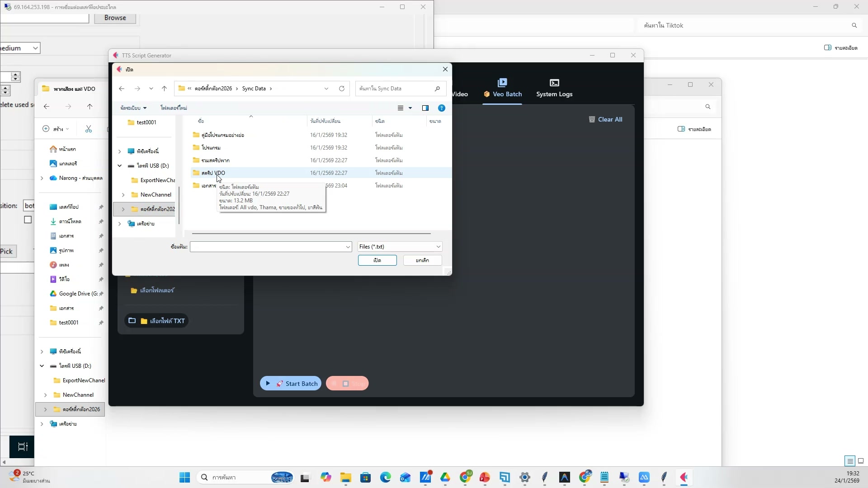The image size is (868, 488).
Task: Tick the empty checkbox below position field
Action: click(28, 220)
